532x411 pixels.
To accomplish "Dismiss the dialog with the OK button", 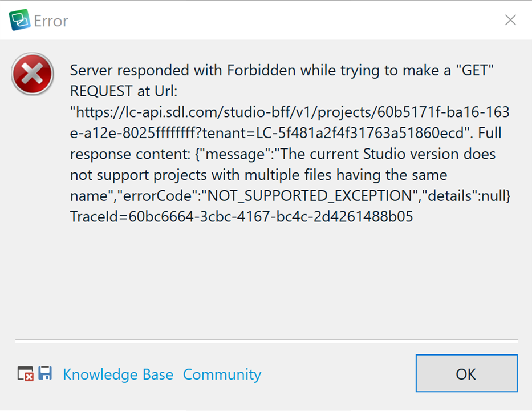I will click(x=466, y=373).
